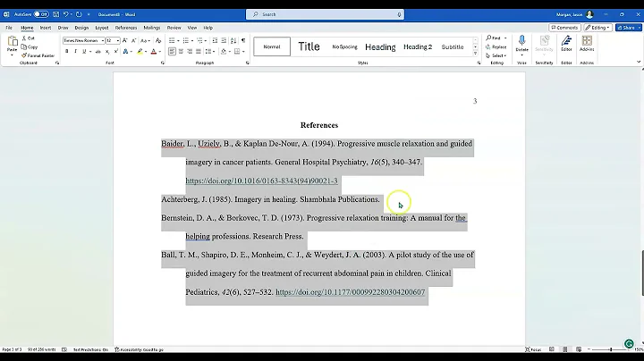The width and height of the screenshot is (644, 361).
Task: Sort the selected paragraphs alphabetically
Action: [233, 40]
